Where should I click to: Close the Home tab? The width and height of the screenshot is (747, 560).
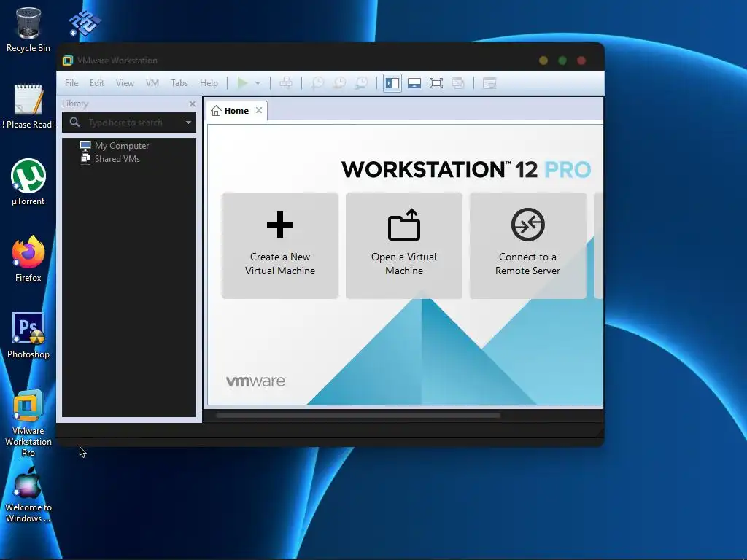tap(259, 110)
